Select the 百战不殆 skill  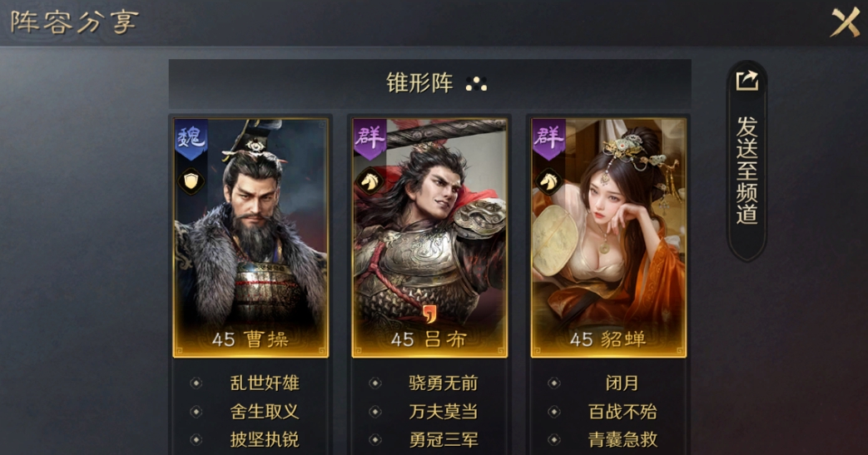tap(622, 412)
